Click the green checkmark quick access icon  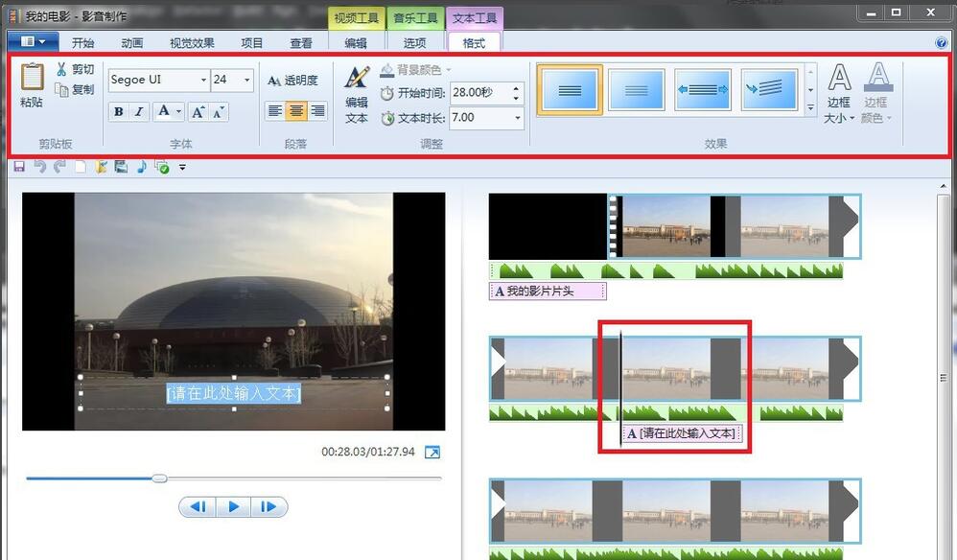(x=162, y=167)
